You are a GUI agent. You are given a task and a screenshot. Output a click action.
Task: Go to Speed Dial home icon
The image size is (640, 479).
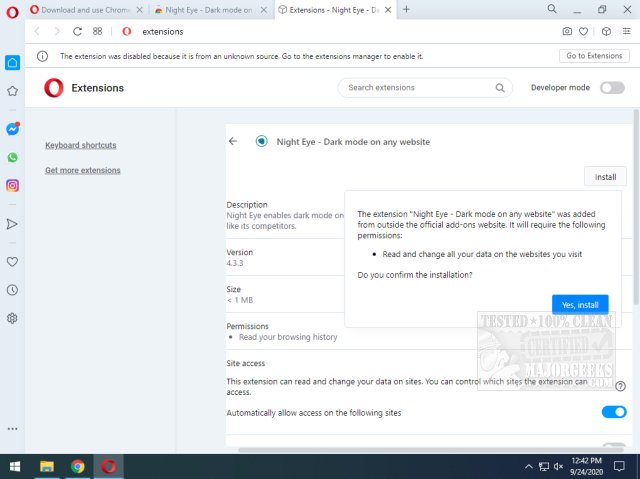12,62
